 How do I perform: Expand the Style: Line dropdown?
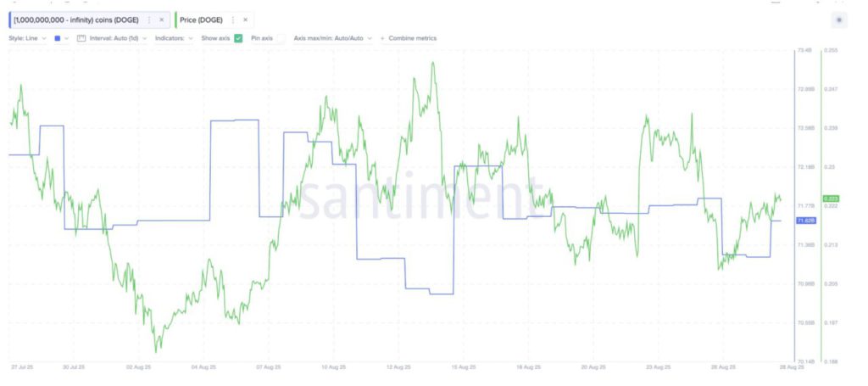click(28, 38)
